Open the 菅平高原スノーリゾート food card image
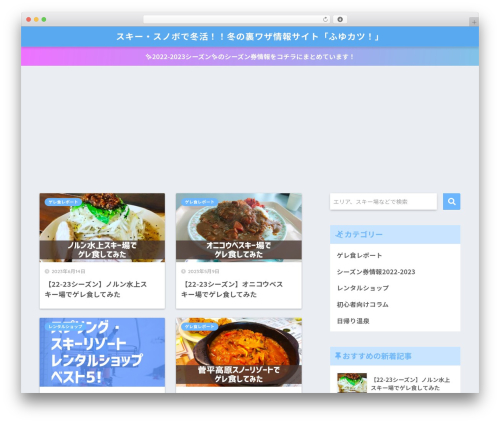This screenshot has width=500, height=423. click(x=239, y=352)
